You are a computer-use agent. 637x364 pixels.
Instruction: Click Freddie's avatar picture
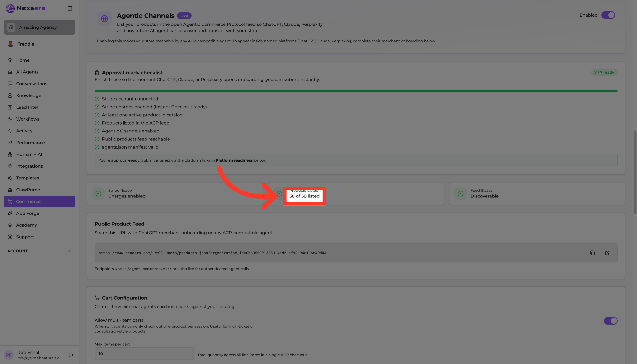click(x=10, y=44)
